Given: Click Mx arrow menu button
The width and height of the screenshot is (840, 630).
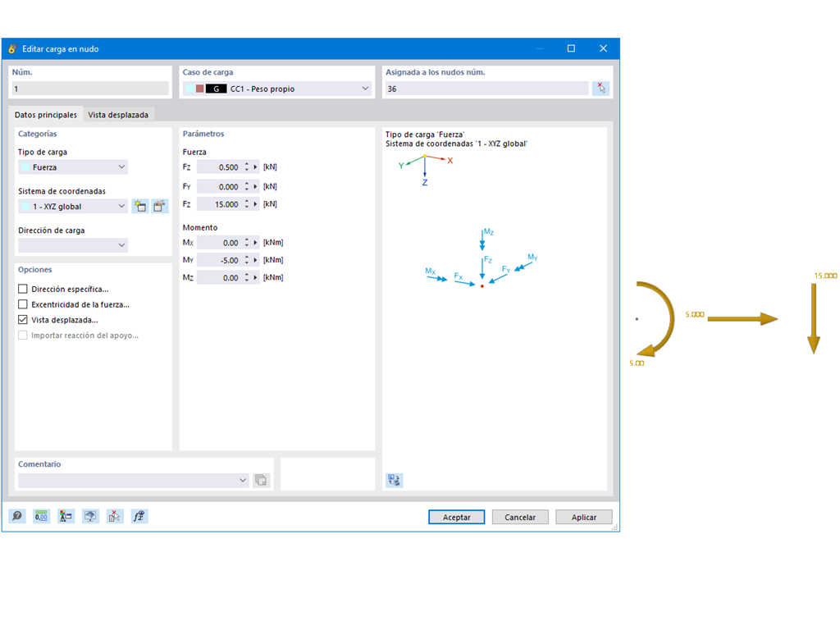Looking at the screenshot, I should (x=256, y=243).
